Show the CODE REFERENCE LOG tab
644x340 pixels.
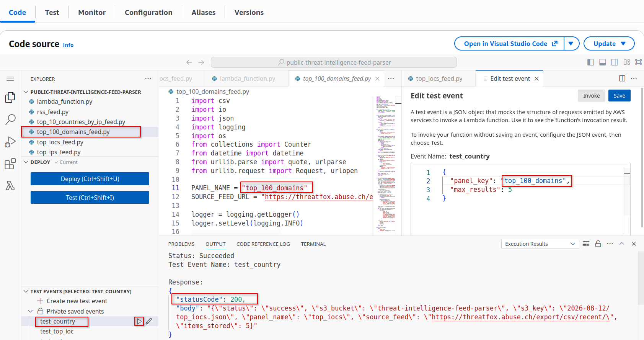263,244
